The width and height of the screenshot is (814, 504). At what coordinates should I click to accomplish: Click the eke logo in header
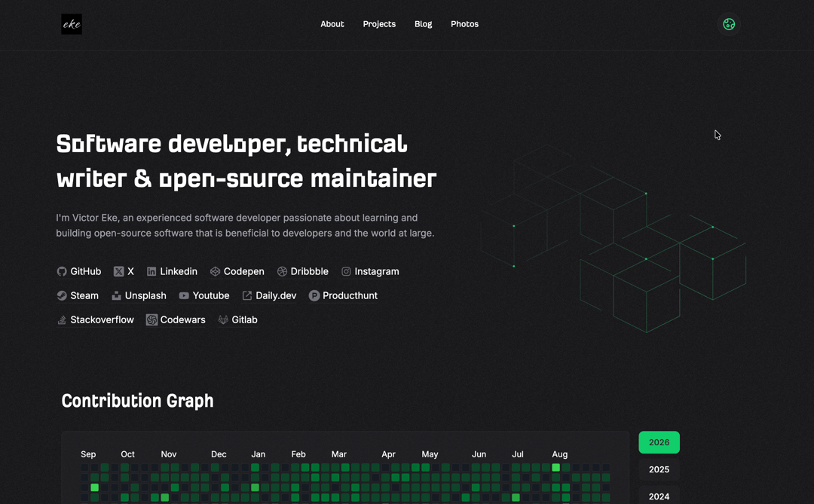(72, 24)
